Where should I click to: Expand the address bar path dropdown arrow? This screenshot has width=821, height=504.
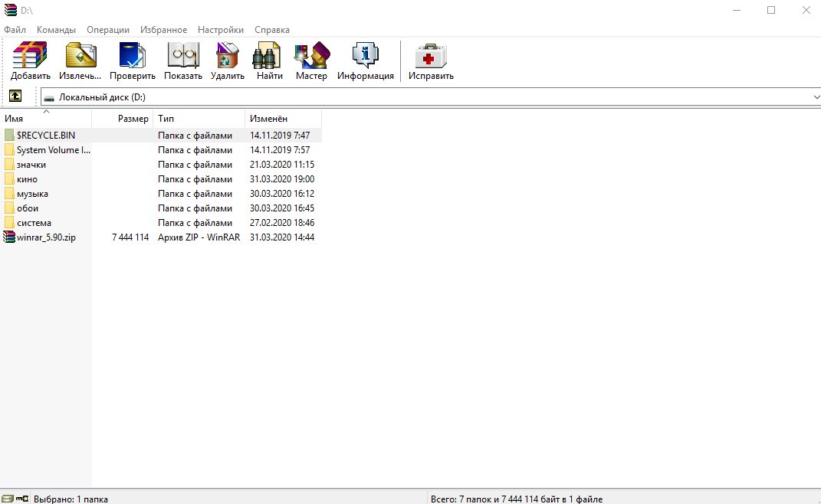pyautogui.click(x=816, y=97)
